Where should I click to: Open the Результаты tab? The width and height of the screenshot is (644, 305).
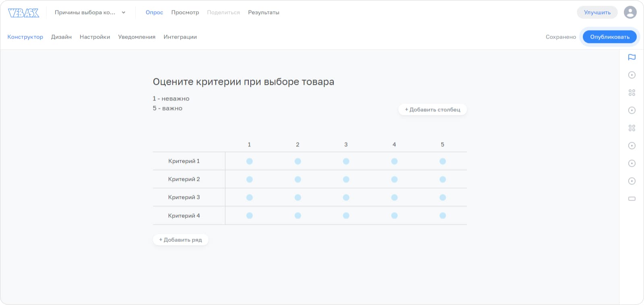pyautogui.click(x=264, y=12)
